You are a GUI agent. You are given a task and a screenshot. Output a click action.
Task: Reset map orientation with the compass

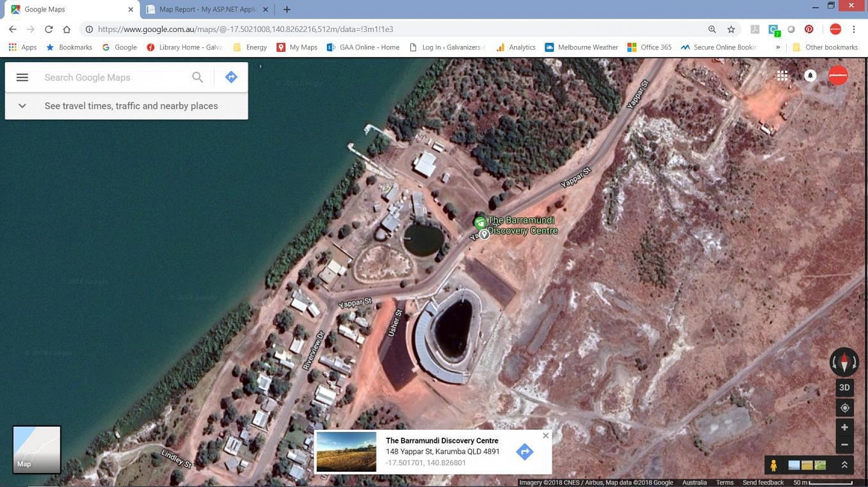(x=844, y=362)
